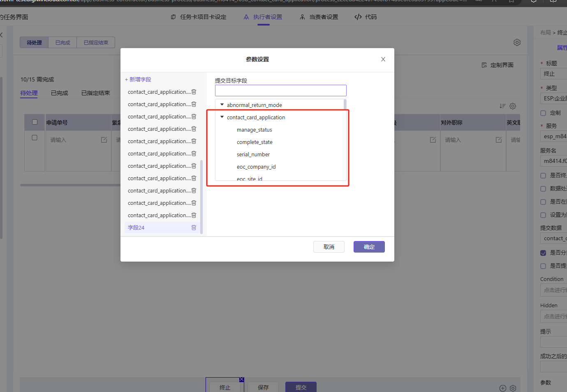The height and width of the screenshot is (392, 567).
Task: Toggle the 设置为 checkbox
Action: coord(543,215)
